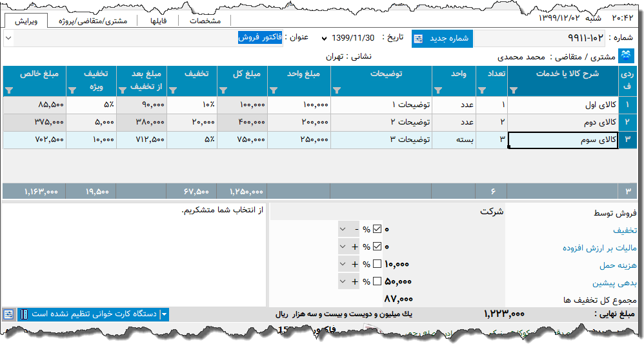This screenshot has height=344, width=644.
Task: Click filter icon in واحد column header
Action: pyautogui.click(x=439, y=90)
